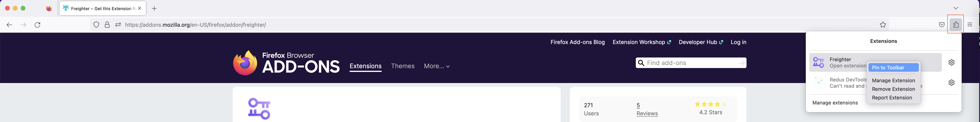Choose Remove Extension from context menu
The width and height of the screenshot is (980, 122).
click(x=893, y=89)
